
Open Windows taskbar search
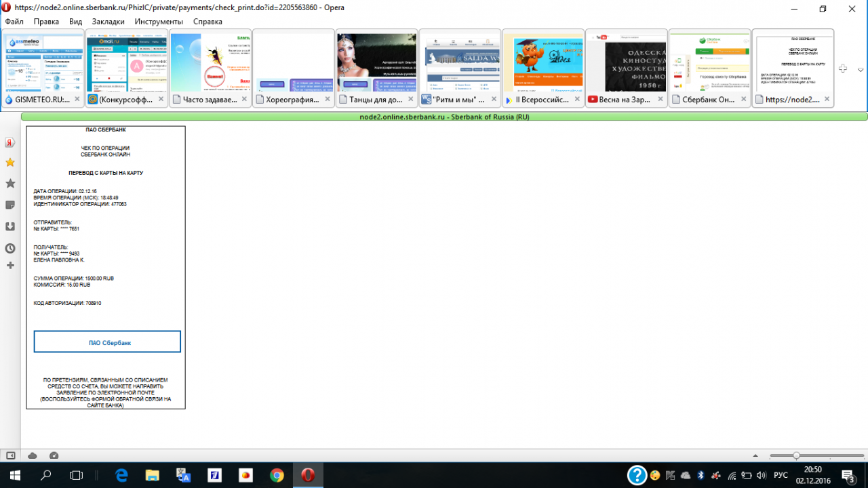[46, 475]
